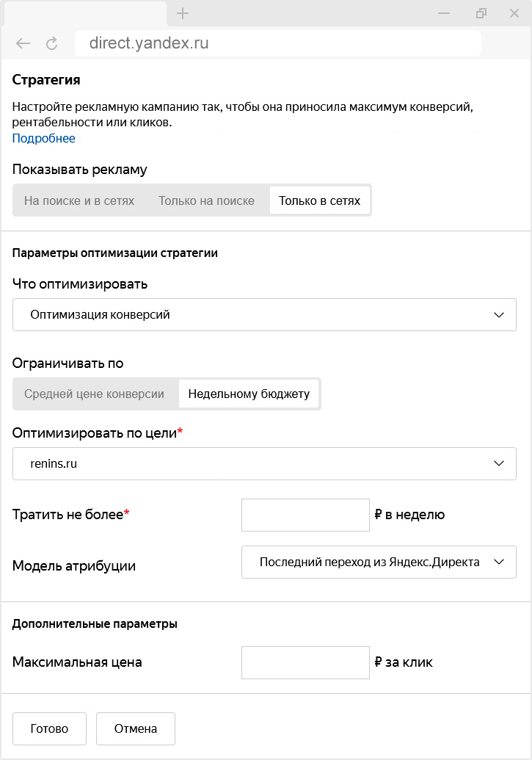Image resolution: width=532 pixels, height=760 pixels.
Task: Select 'На поиске и в сетях' option
Action: [79, 200]
